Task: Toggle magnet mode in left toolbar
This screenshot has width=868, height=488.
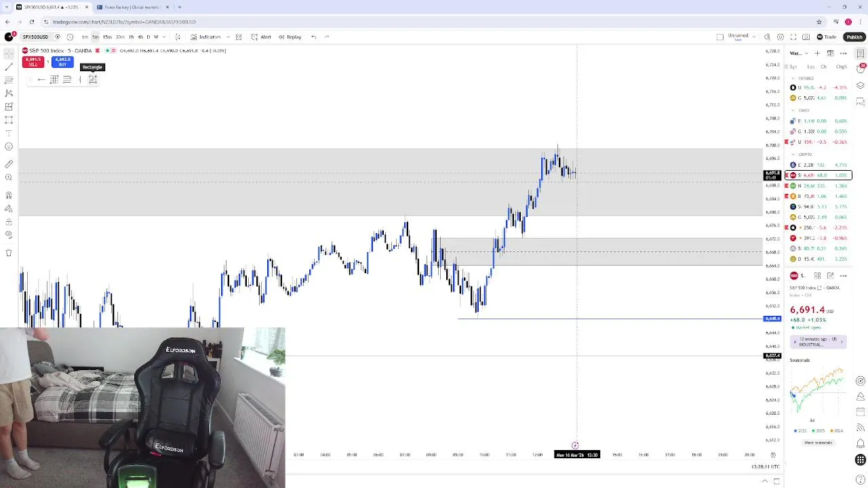Action: coord(9,195)
